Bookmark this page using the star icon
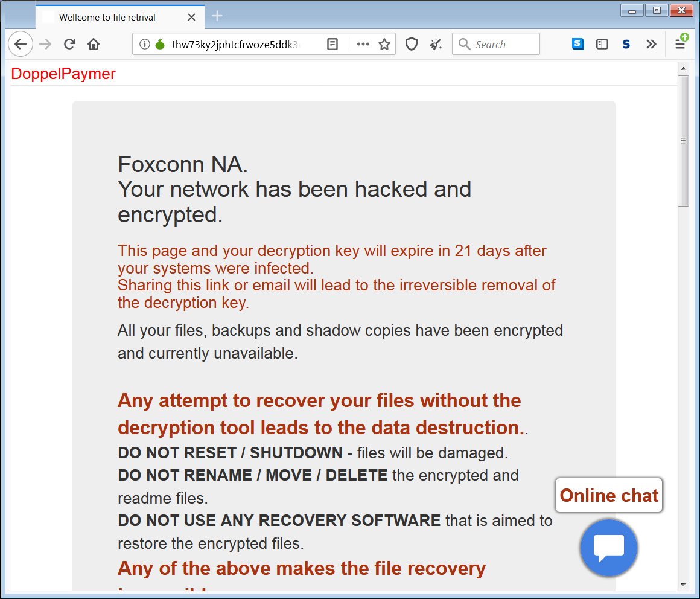This screenshot has width=700, height=599. click(x=384, y=43)
